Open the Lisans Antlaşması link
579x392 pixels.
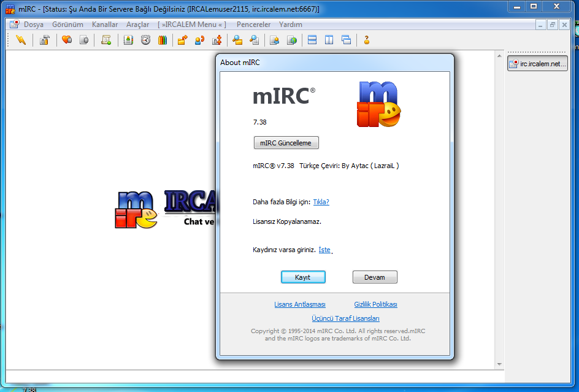click(x=300, y=304)
